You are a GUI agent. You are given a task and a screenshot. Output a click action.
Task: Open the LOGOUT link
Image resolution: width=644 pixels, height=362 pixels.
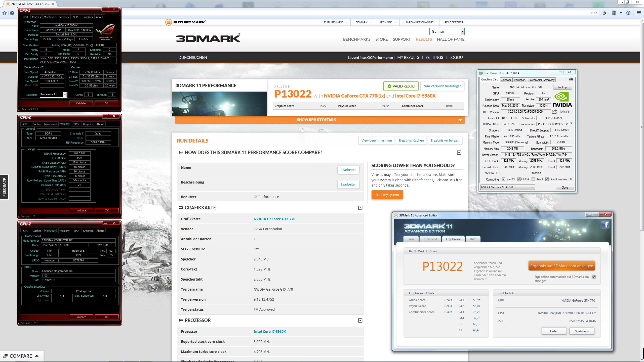click(x=457, y=58)
